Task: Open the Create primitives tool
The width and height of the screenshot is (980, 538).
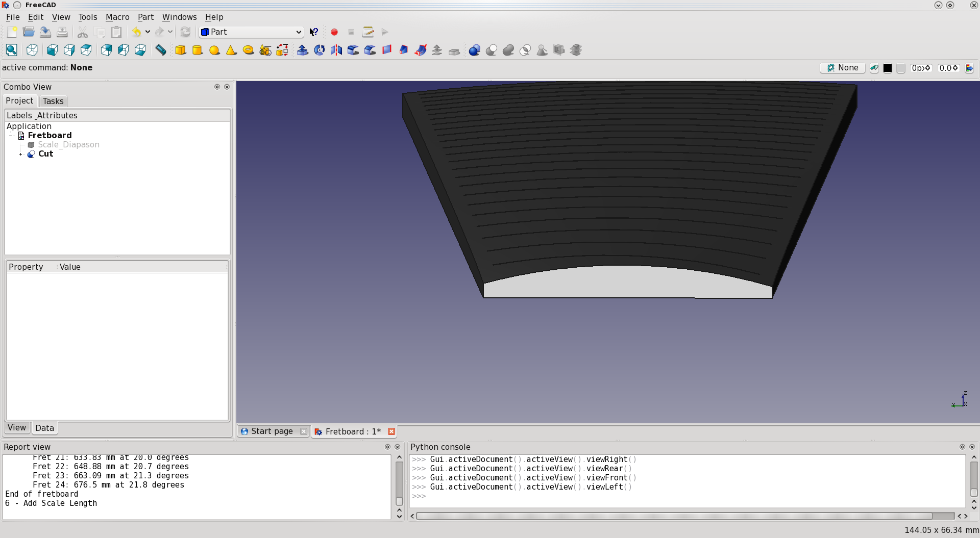Action: click(265, 50)
